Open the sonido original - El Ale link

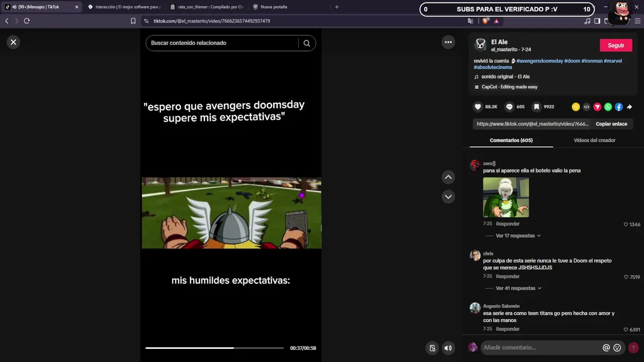click(x=506, y=76)
